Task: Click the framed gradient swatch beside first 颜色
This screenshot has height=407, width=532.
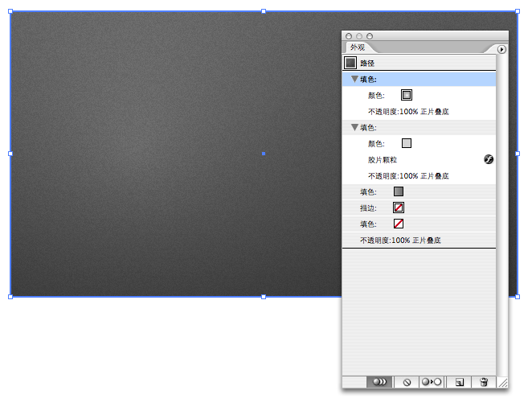Action: click(407, 95)
